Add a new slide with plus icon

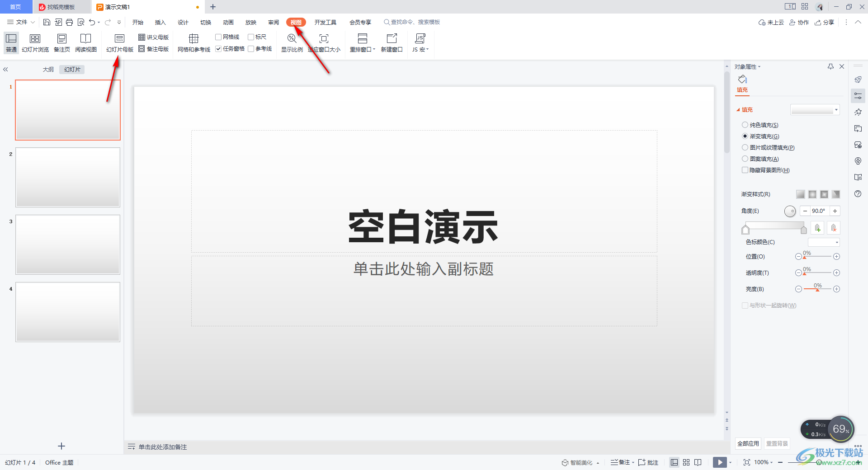(x=61, y=446)
